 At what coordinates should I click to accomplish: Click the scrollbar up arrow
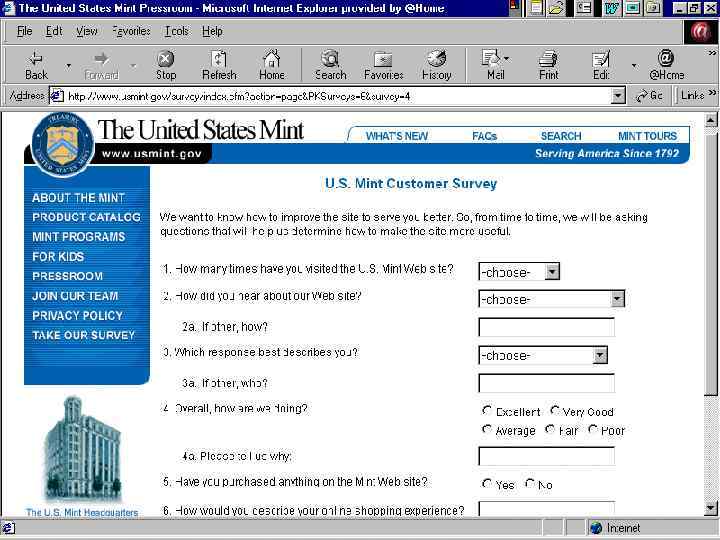pyautogui.click(x=711, y=120)
